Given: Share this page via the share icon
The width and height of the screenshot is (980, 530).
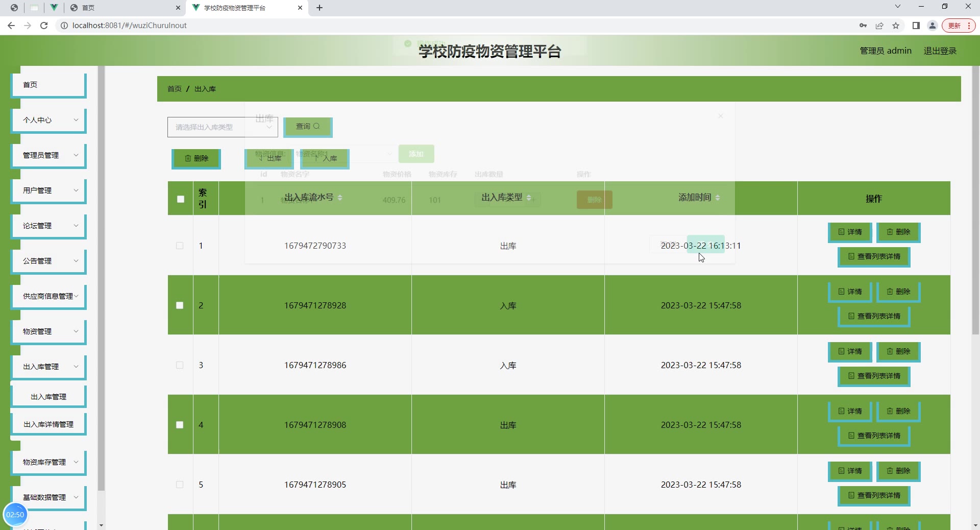Looking at the screenshot, I should 879,26.
